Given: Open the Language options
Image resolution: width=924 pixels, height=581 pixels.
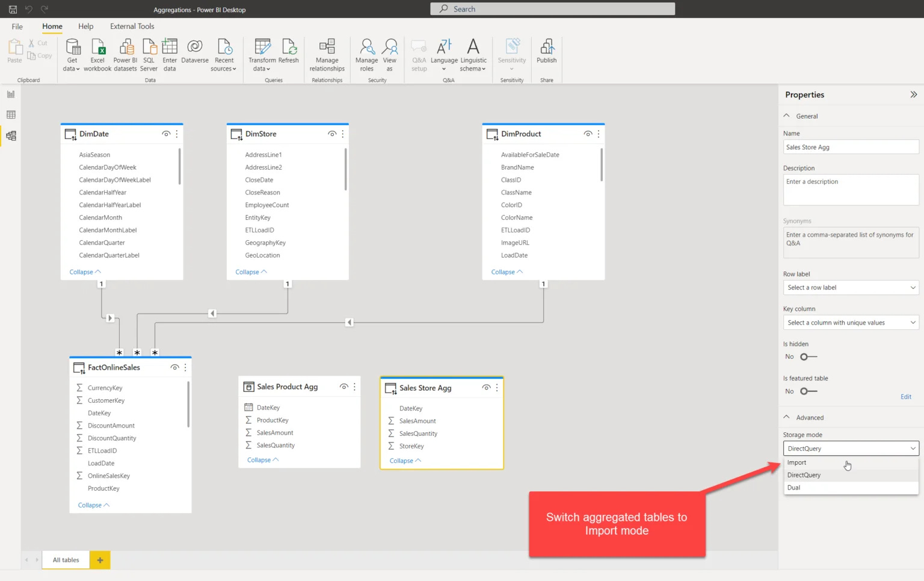Looking at the screenshot, I should [444, 55].
